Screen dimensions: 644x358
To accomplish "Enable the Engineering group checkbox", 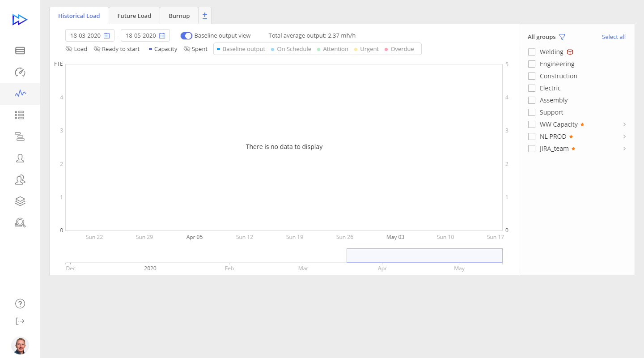I will click(532, 64).
